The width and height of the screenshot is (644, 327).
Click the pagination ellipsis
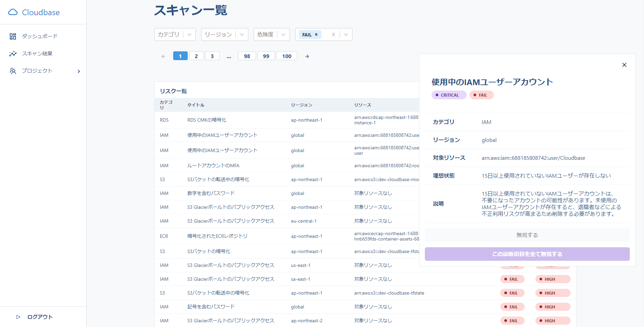coord(229,56)
